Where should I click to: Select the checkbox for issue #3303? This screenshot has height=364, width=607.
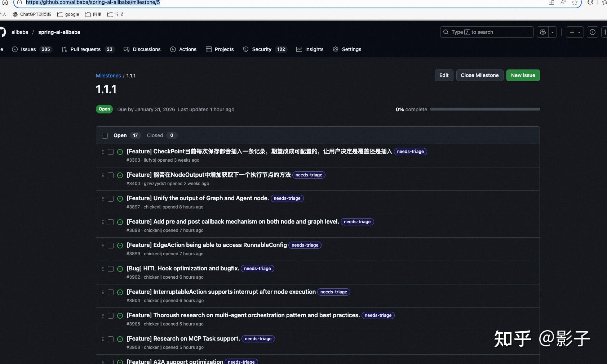tap(111, 152)
